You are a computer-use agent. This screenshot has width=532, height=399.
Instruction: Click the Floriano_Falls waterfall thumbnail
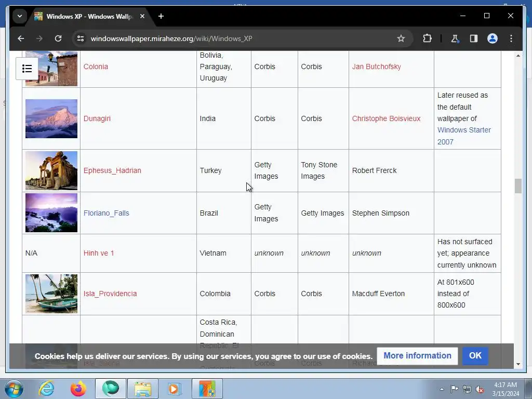pyautogui.click(x=51, y=213)
